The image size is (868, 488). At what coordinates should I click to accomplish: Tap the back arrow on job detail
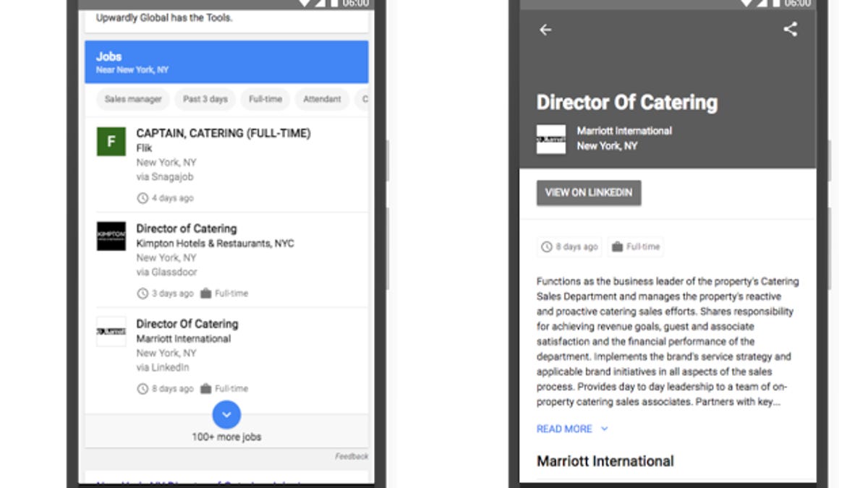(x=545, y=30)
